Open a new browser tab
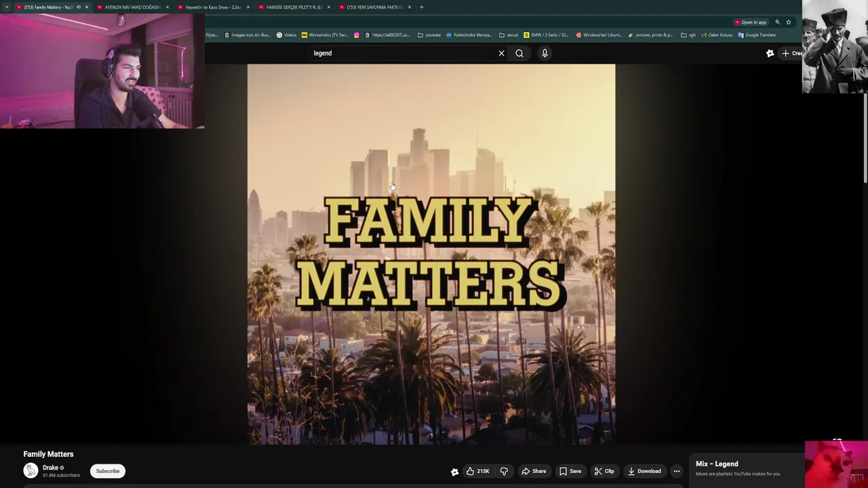The height and width of the screenshot is (488, 868). 422,7
